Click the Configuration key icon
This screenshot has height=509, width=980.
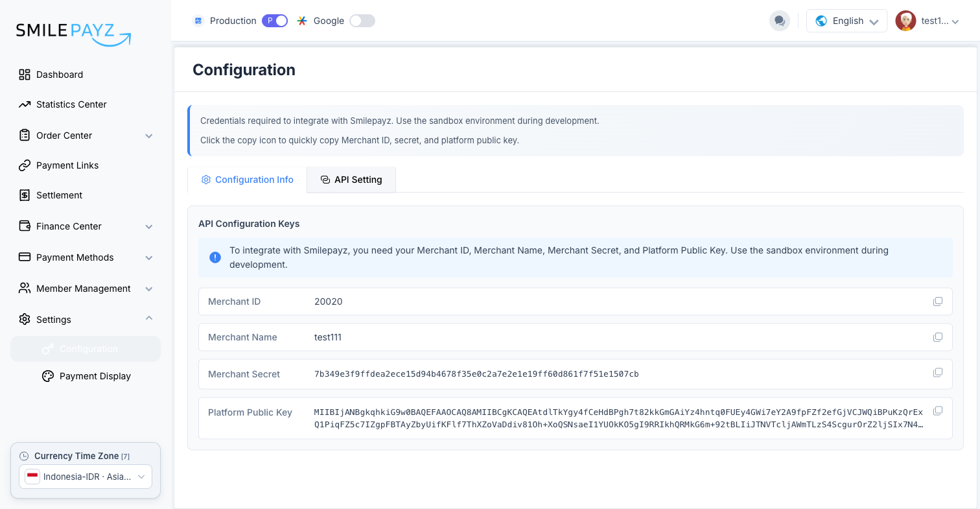click(x=48, y=349)
